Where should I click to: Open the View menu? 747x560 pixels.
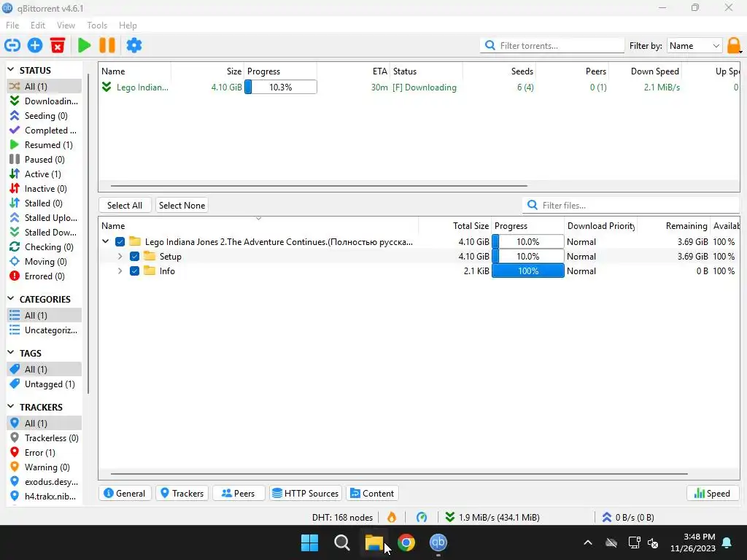tap(66, 26)
